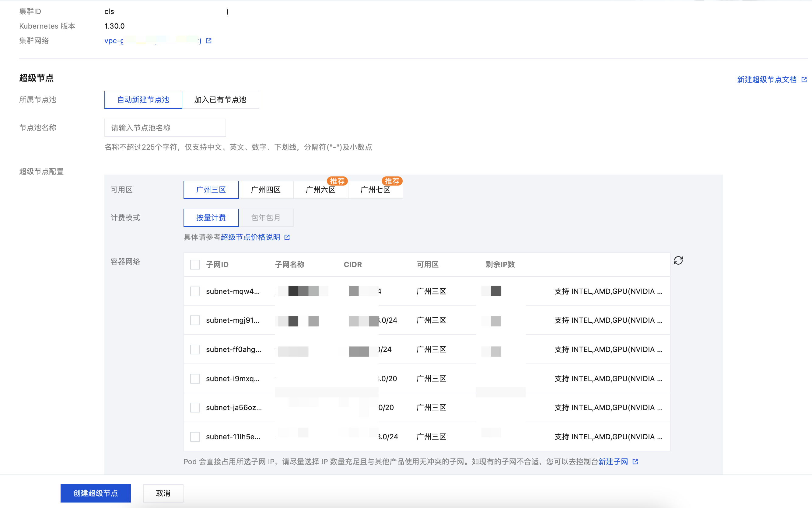Image resolution: width=812 pixels, height=508 pixels.
Task: Check the subnet-mqw4 row checkbox
Action: point(195,291)
